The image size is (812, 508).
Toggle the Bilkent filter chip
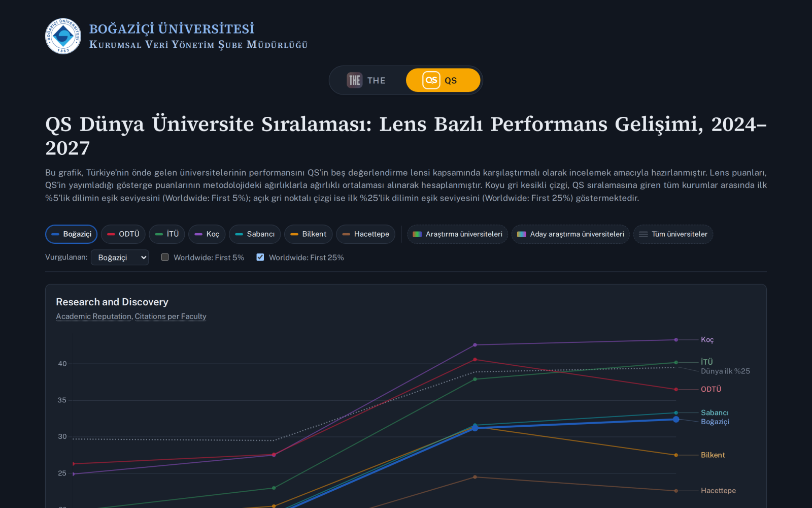[309, 234]
